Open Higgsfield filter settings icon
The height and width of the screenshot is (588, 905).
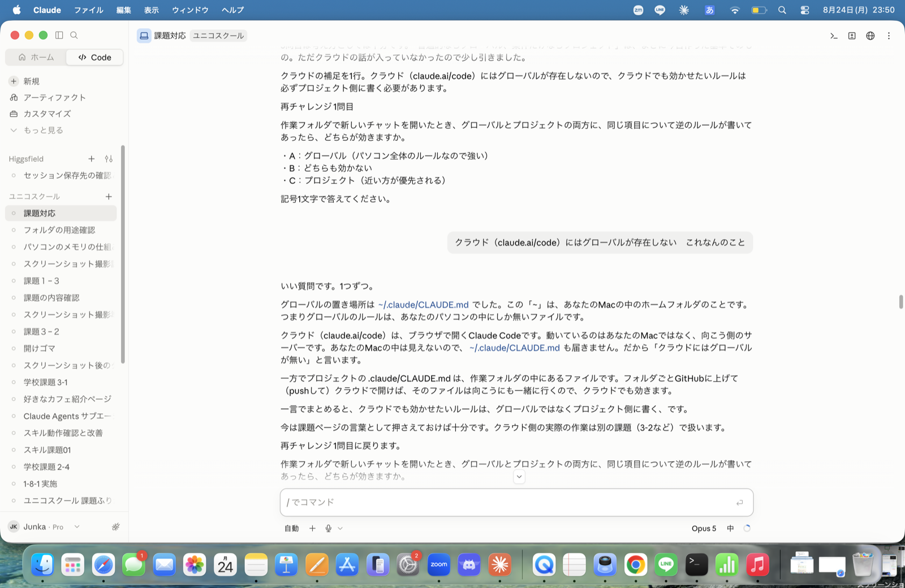109,159
